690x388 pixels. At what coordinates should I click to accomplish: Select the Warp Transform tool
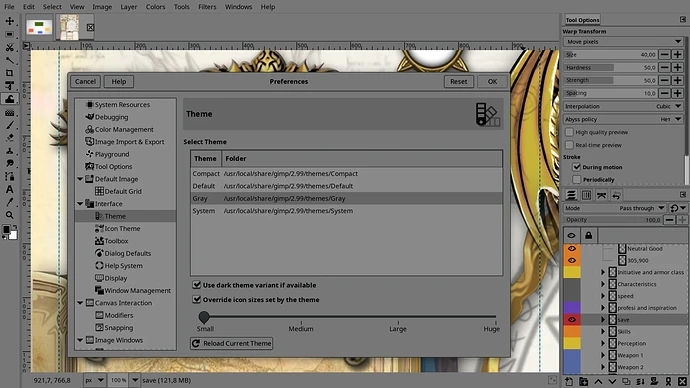(x=9, y=99)
